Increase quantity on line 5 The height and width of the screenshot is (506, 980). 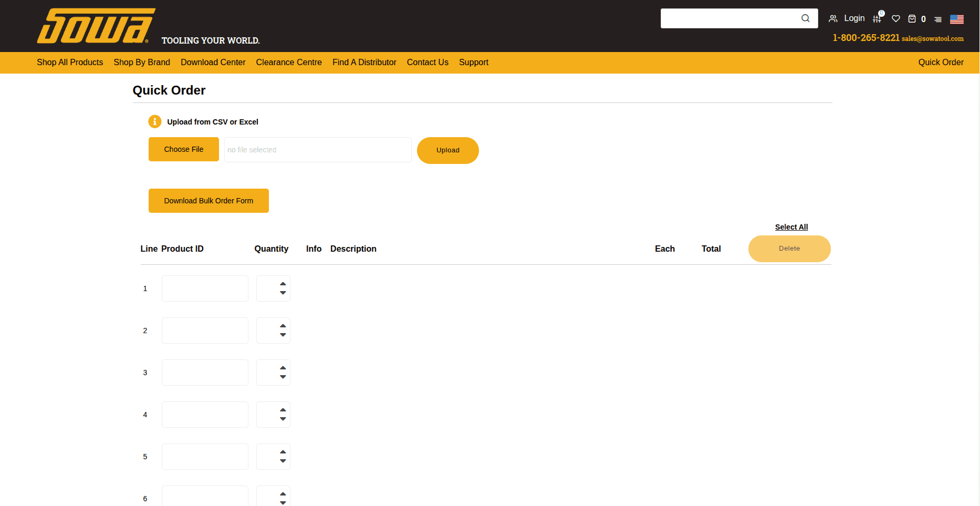[283, 452]
